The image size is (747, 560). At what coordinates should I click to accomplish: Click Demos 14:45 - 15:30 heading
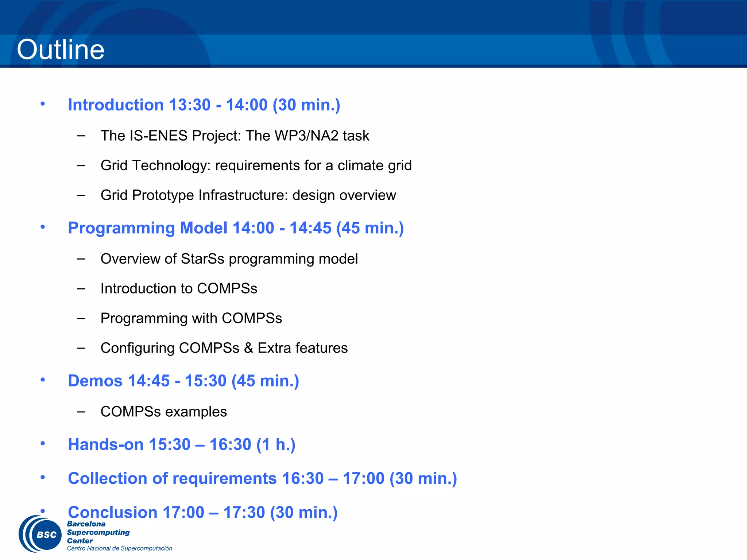[x=183, y=381]
